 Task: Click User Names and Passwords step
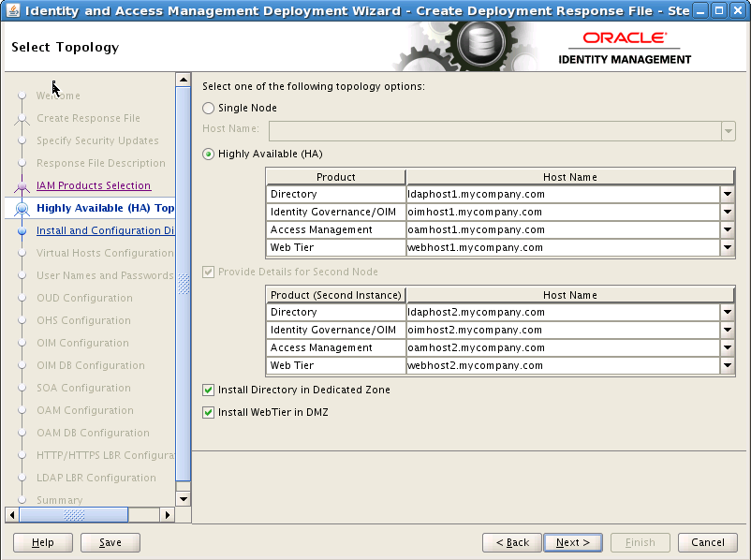(x=105, y=276)
